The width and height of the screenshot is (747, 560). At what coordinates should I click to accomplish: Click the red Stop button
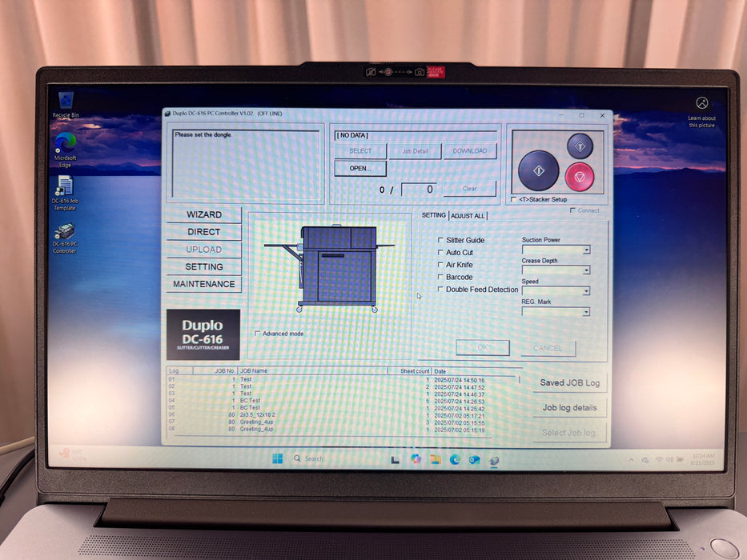click(x=580, y=177)
